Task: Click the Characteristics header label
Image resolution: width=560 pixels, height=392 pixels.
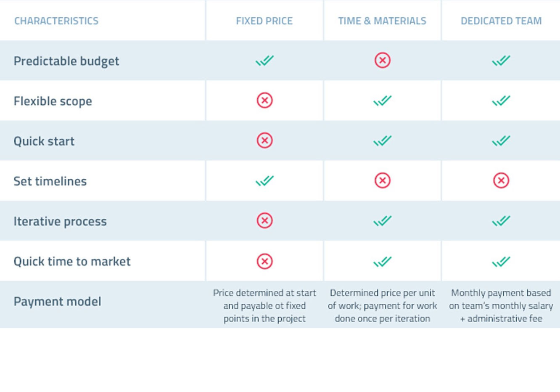Action: (x=56, y=21)
